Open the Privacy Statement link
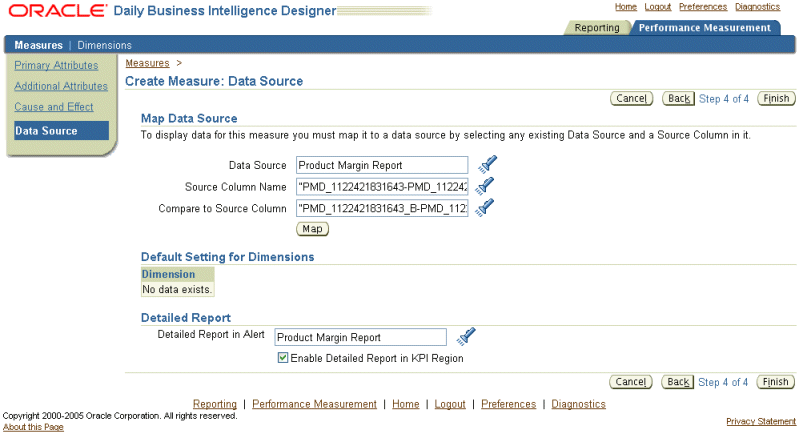799x434 pixels. 761,421
